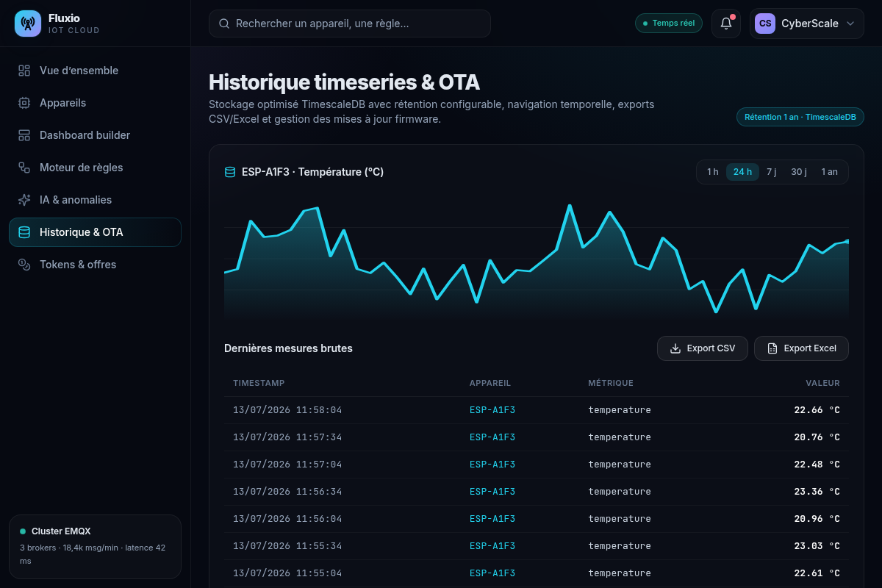Click the value 23.36 °C
The image size is (882, 588).
(817, 492)
